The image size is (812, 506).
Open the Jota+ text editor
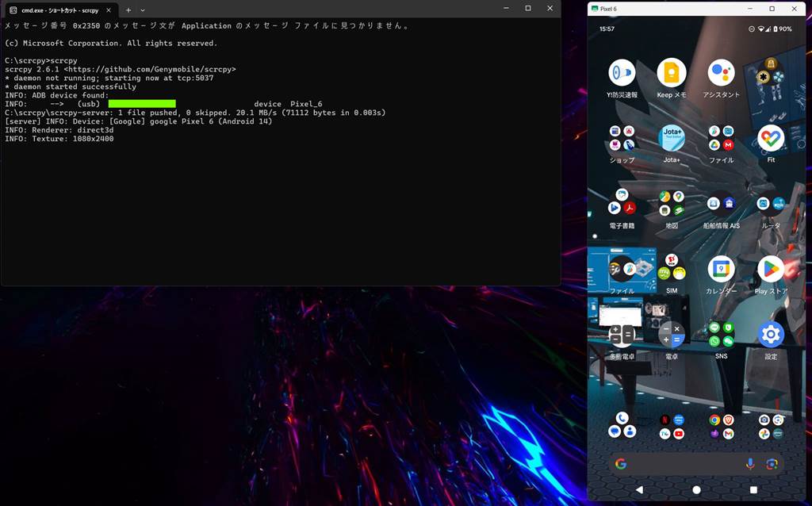pyautogui.click(x=671, y=138)
